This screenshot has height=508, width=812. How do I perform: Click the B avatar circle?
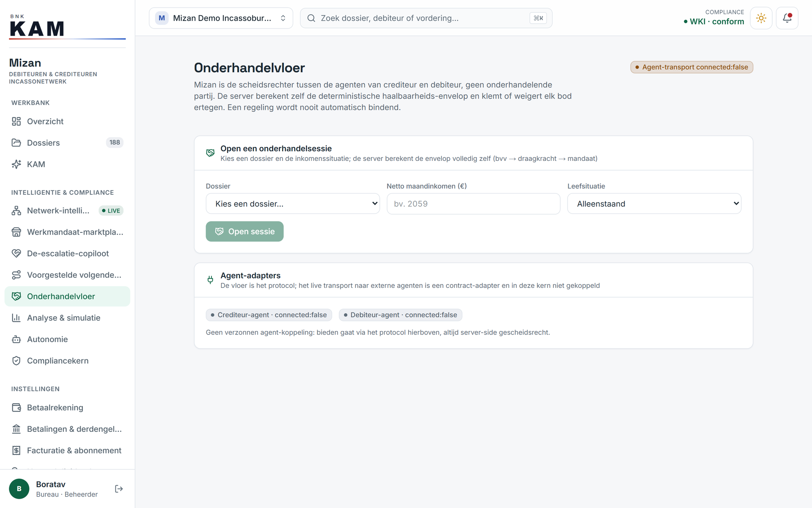click(x=19, y=489)
